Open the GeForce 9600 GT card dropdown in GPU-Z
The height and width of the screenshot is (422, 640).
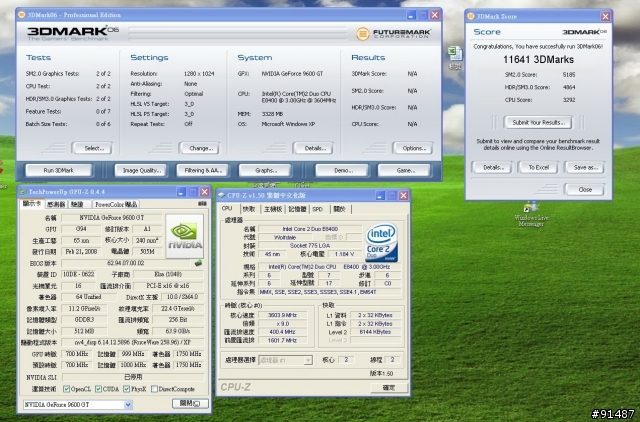tap(78, 404)
